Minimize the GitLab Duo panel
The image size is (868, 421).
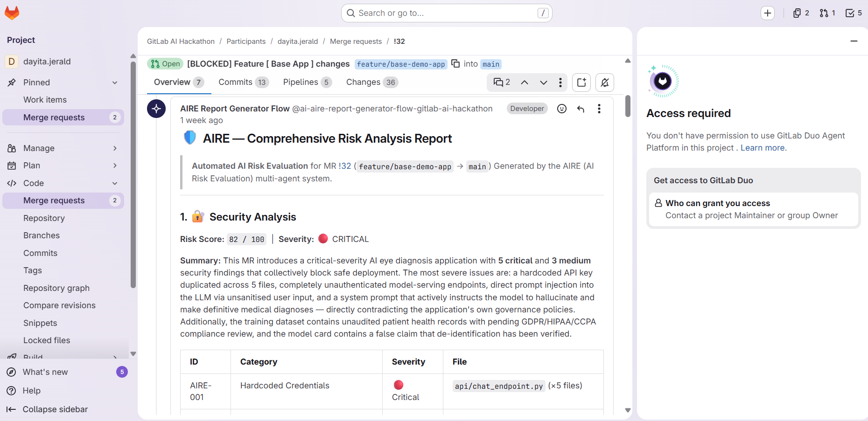[854, 41]
